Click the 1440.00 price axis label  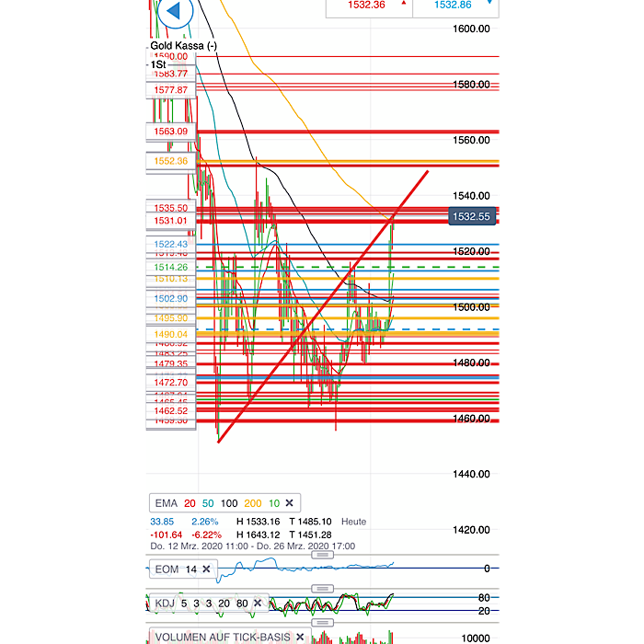pos(471,474)
